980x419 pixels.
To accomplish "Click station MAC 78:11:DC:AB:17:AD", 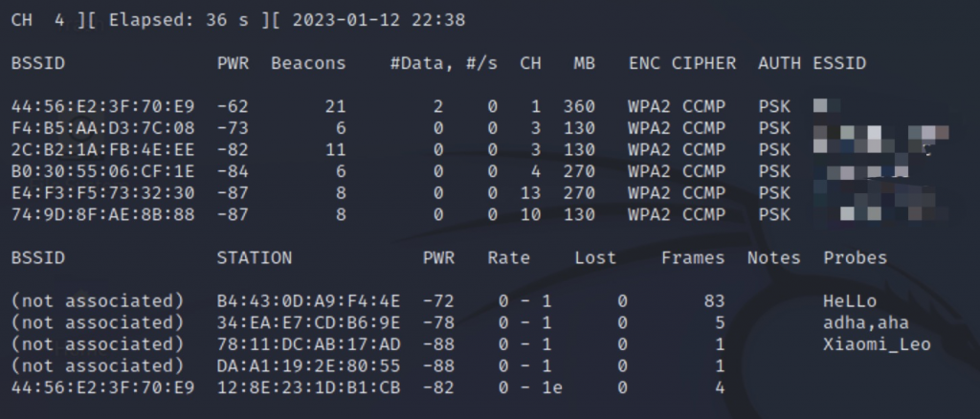I will (309, 344).
